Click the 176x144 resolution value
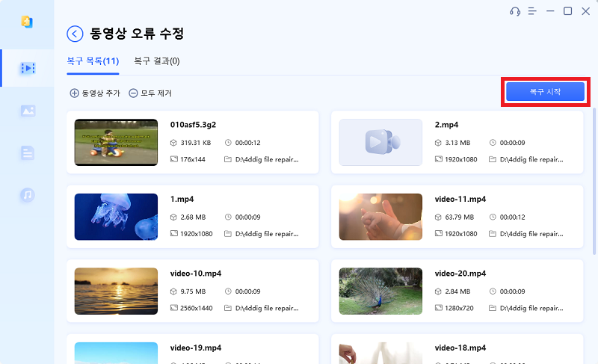The height and width of the screenshot is (364, 598). (x=193, y=159)
